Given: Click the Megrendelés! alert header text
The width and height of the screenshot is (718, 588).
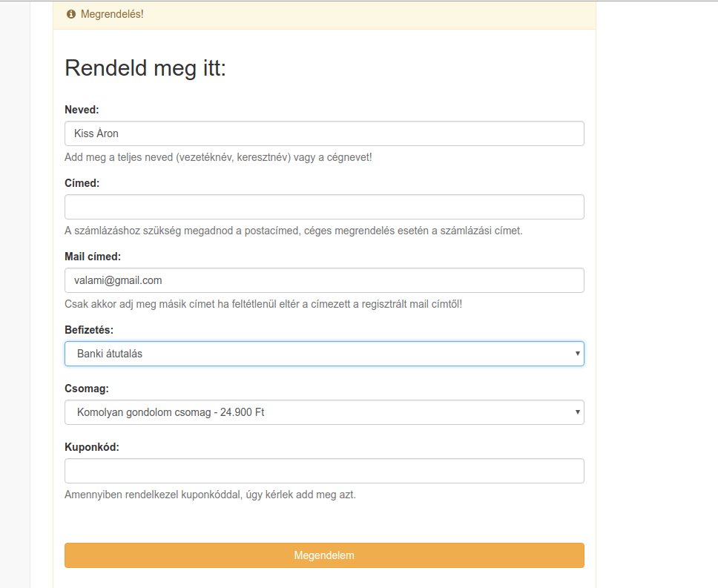Looking at the screenshot, I should (x=112, y=14).
